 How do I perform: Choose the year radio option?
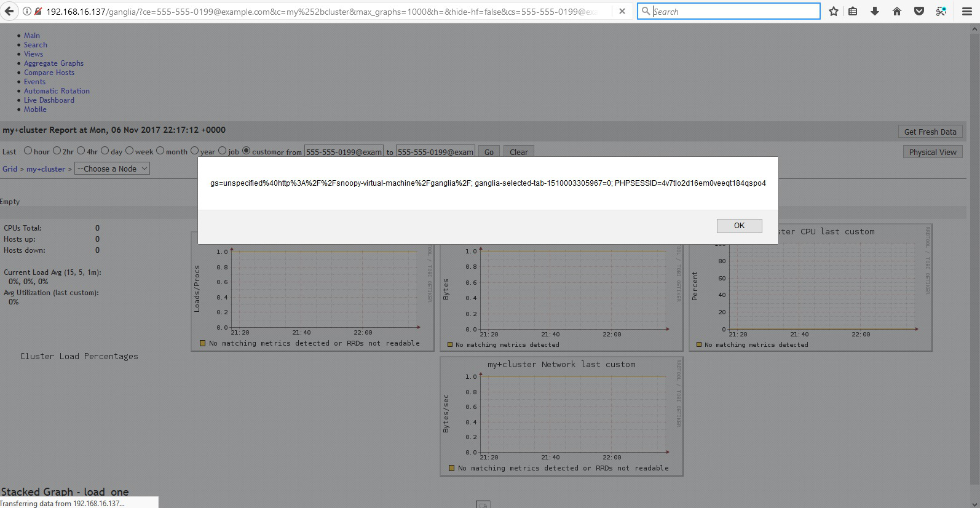pos(194,151)
